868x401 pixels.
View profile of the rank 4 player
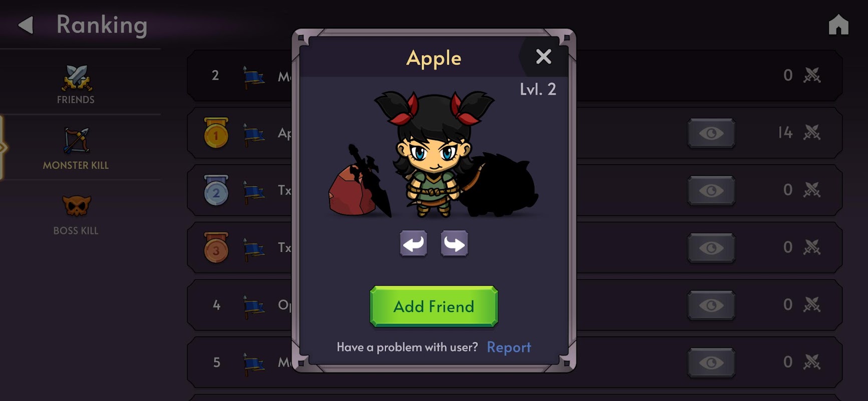[x=711, y=305]
